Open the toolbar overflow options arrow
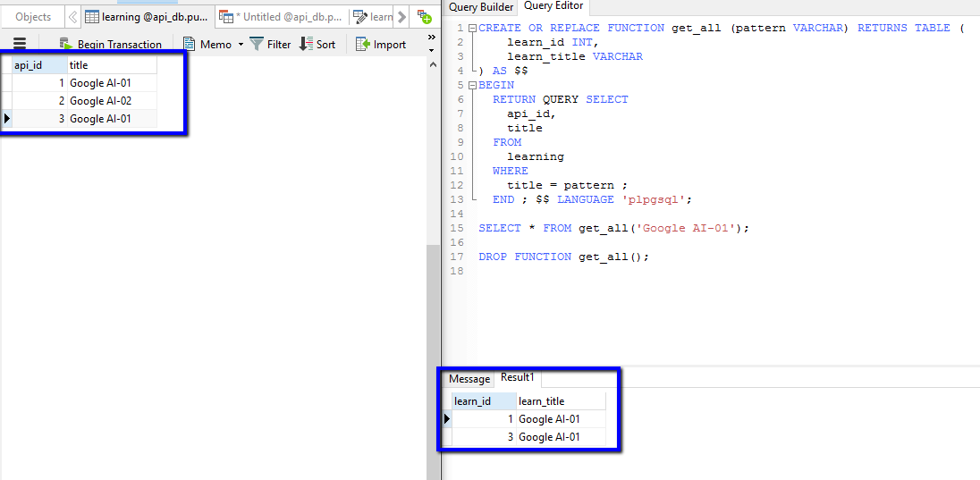 pos(431,49)
